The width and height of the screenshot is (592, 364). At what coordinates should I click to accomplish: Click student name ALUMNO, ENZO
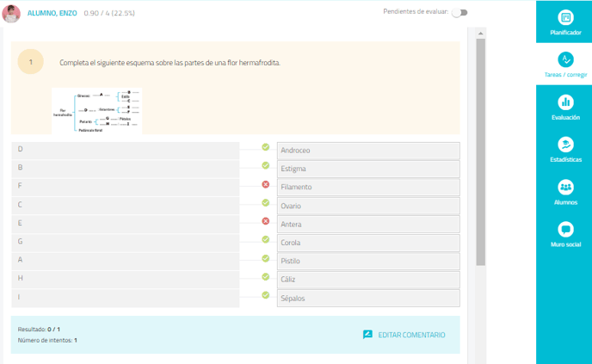(52, 13)
